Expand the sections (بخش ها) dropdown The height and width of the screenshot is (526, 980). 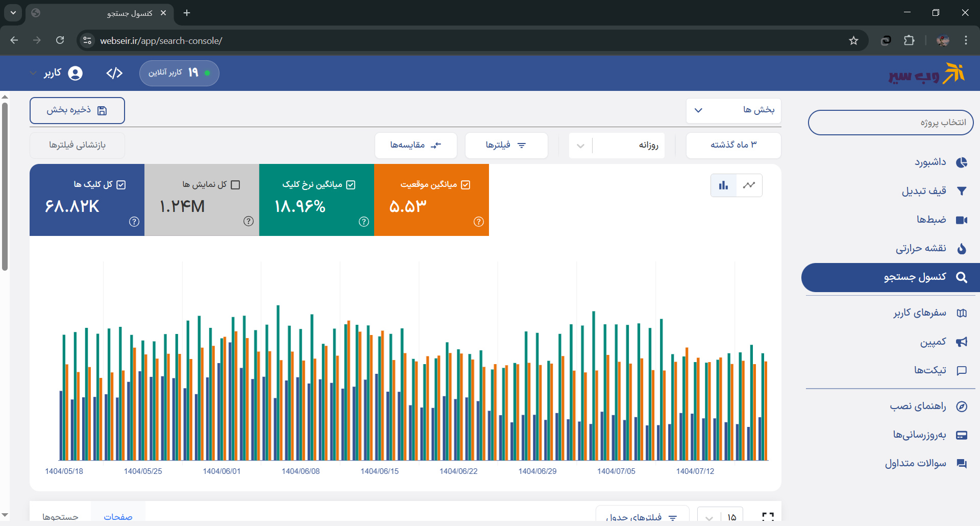coord(733,110)
